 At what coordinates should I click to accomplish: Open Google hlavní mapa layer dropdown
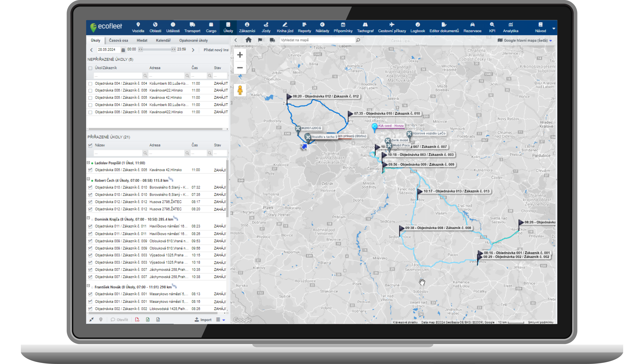click(525, 40)
